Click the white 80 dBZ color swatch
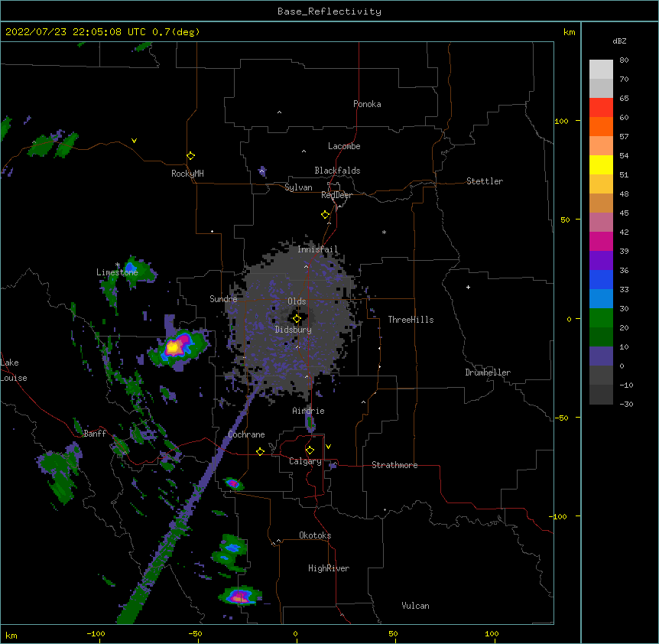 (x=601, y=69)
